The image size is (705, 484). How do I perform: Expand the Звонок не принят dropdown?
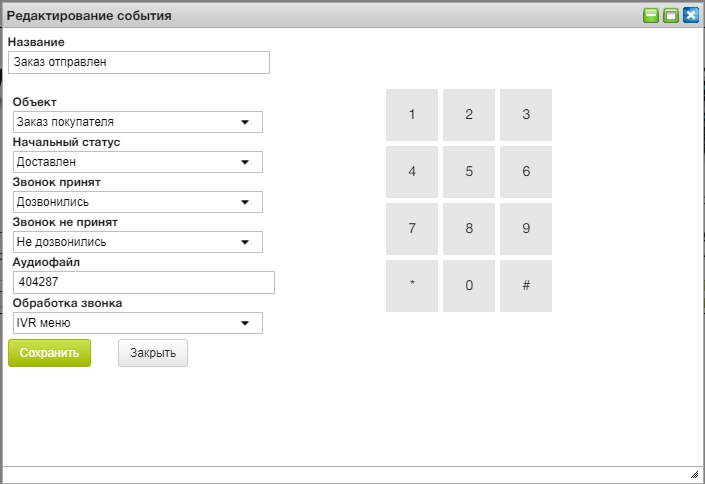point(137,242)
